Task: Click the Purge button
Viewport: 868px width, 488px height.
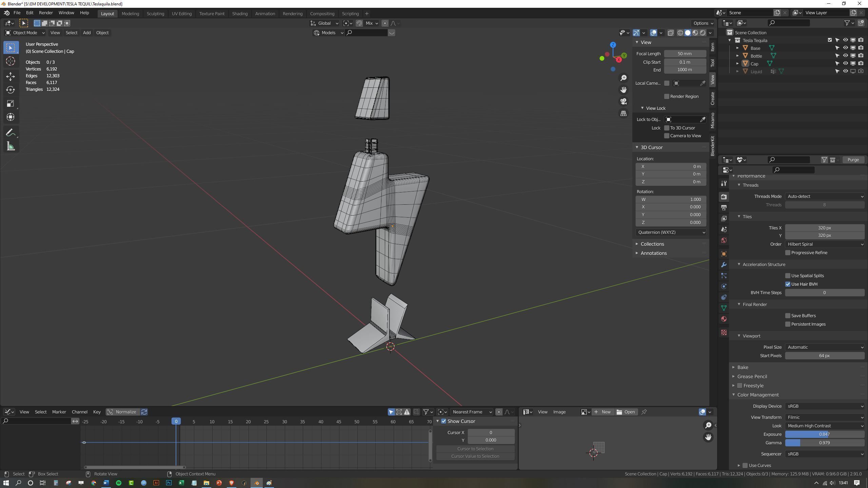Action: [853, 160]
